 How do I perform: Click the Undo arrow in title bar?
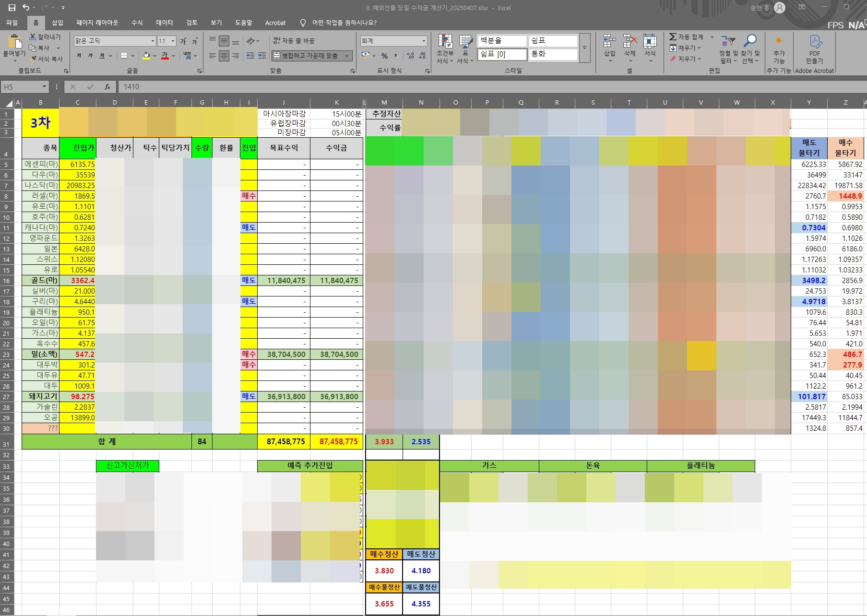[26, 8]
